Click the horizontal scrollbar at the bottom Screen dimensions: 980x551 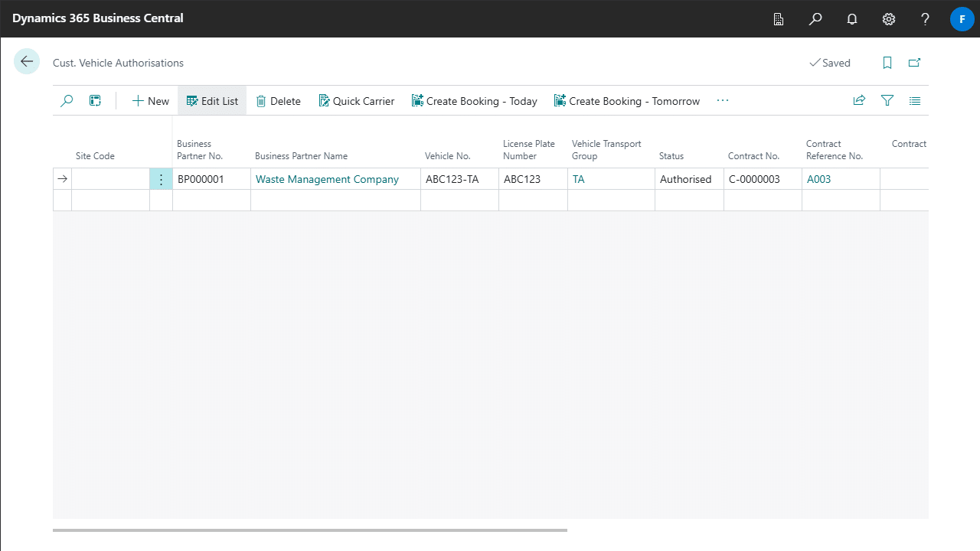310,530
